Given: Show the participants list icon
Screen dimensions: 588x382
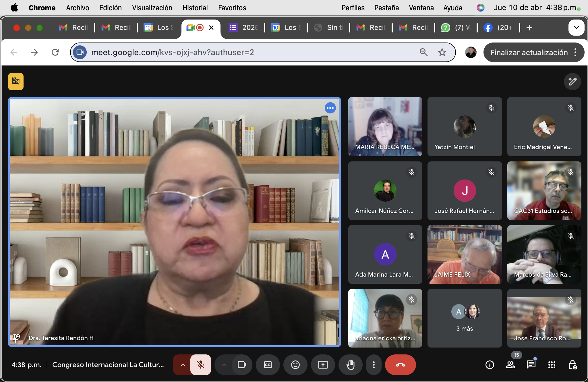Looking at the screenshot, I should click(510, 365).
